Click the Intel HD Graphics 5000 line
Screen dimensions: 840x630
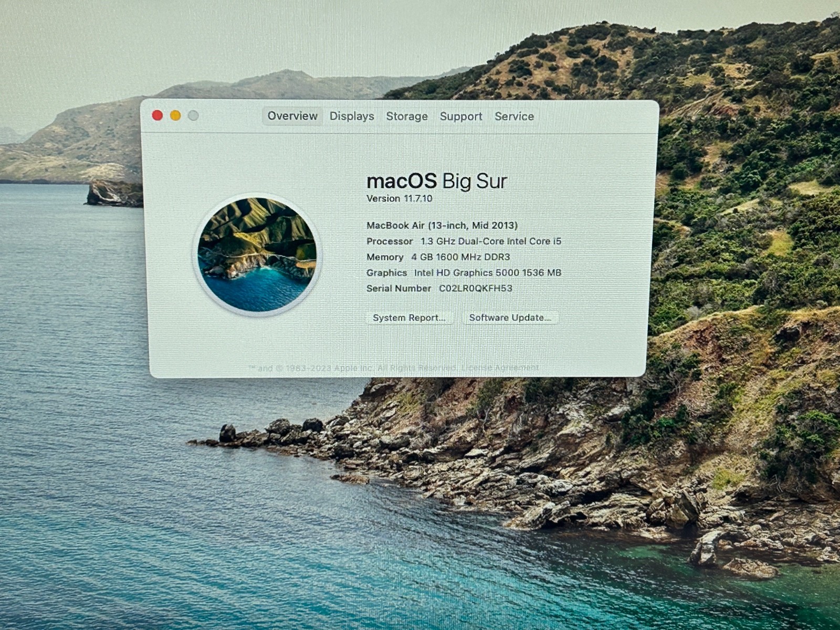[x=464, y=272]
